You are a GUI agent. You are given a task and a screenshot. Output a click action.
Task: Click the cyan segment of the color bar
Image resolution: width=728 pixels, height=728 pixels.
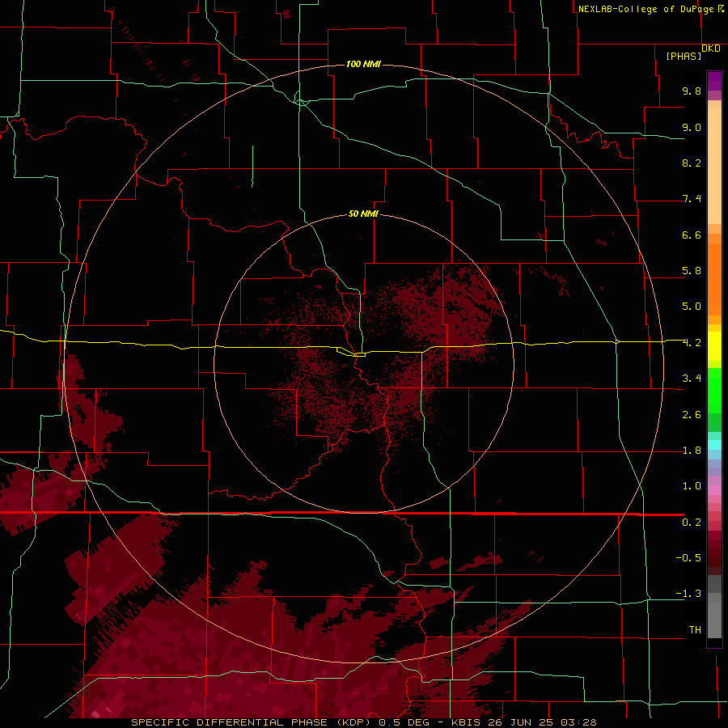coord(714,445)
